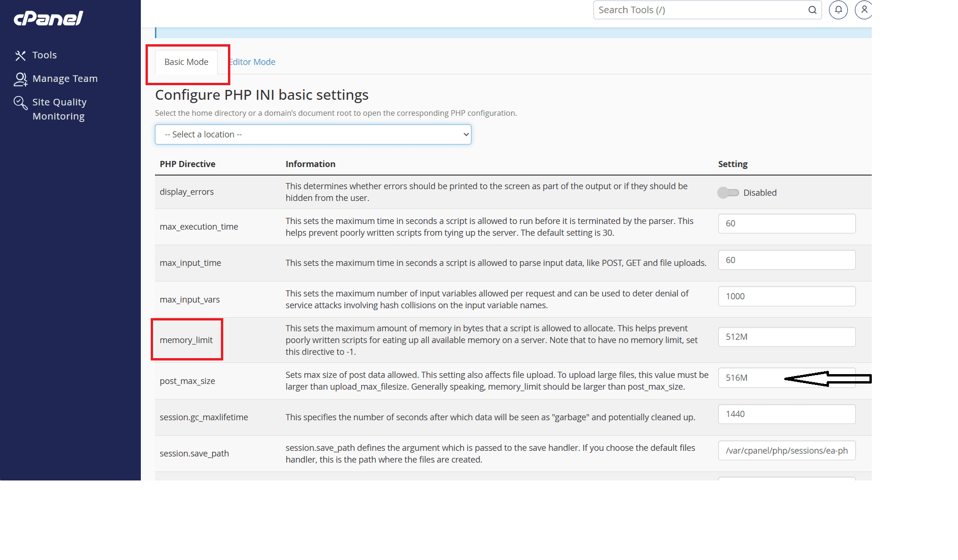
Task: Open the notifications bell
Action: [x=838, y=10]
